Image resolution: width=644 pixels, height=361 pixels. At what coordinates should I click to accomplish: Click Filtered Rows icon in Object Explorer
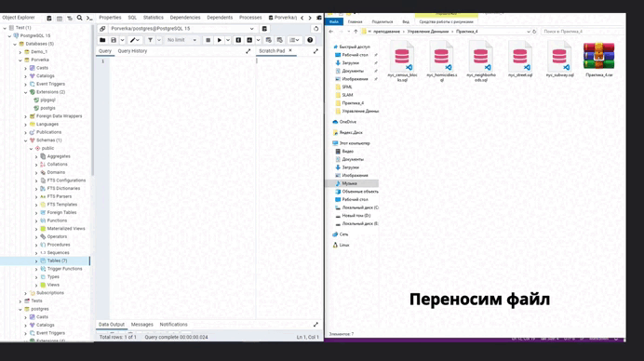tap(70, 18)
